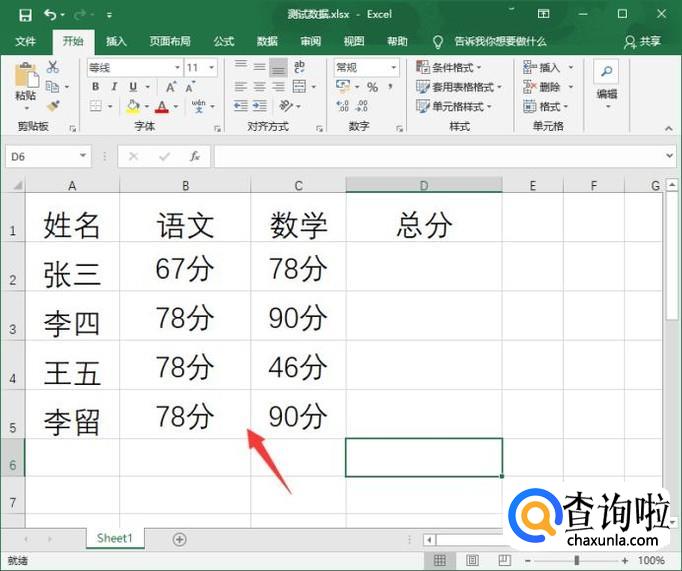This screenshot has width=682, height=571.
Task: Click the insert function fx icon
Action: 195,157
